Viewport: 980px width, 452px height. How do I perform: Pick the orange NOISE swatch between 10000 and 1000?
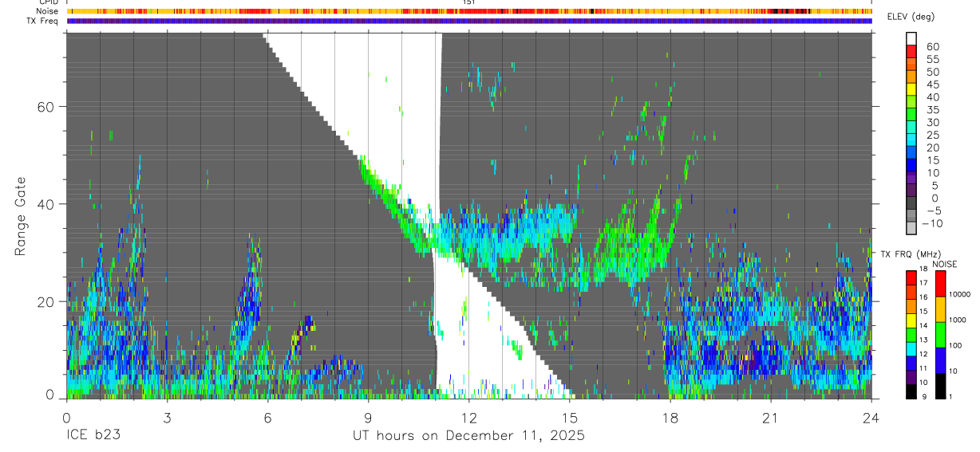(x=941, y=309)
